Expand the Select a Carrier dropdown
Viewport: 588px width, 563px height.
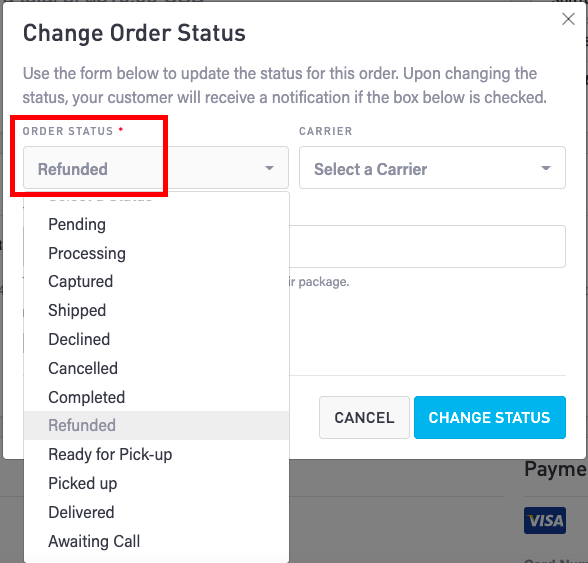click(x=432, y=168)
